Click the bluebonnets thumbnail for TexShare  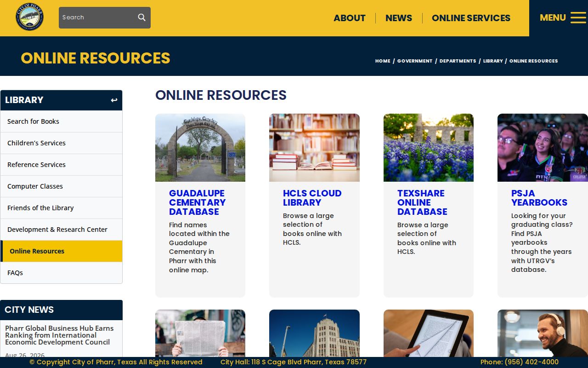click(429, 148)
